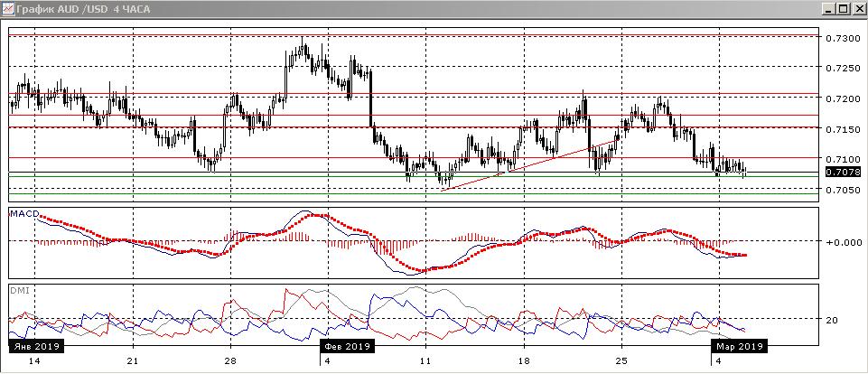Click the DMI indicator label

point(18,290)
